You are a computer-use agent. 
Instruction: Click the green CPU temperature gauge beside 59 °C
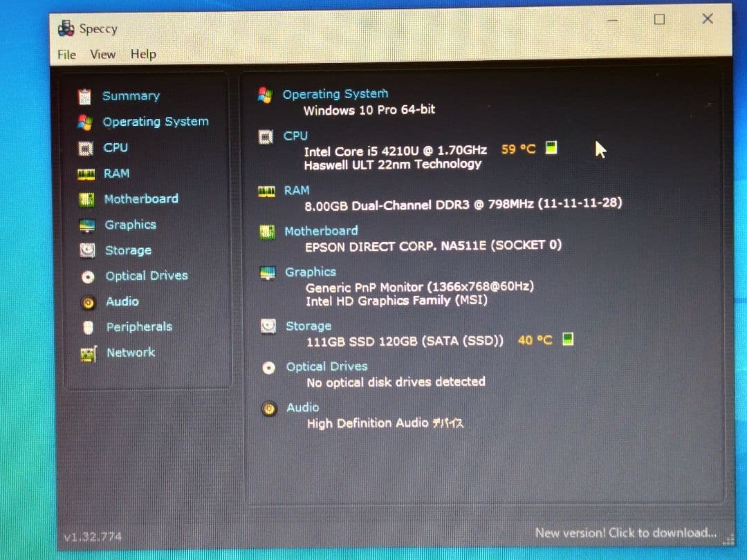[x=550, y=148]
